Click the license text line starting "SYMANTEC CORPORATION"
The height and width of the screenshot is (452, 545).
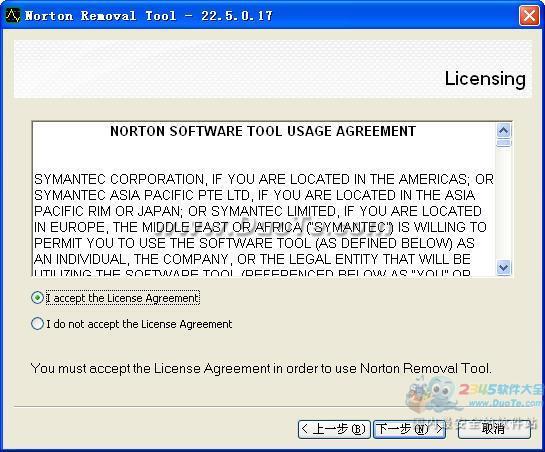pos(264,179)
